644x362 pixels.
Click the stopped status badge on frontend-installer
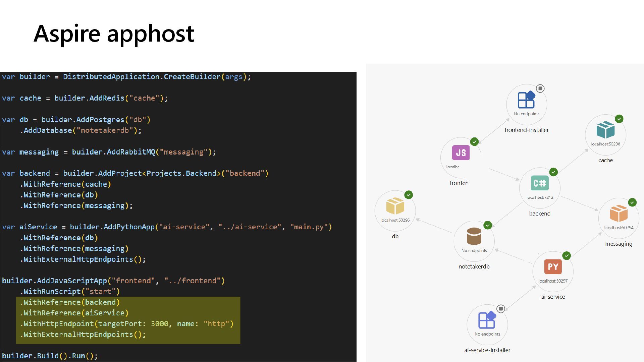tap(540, 88)
